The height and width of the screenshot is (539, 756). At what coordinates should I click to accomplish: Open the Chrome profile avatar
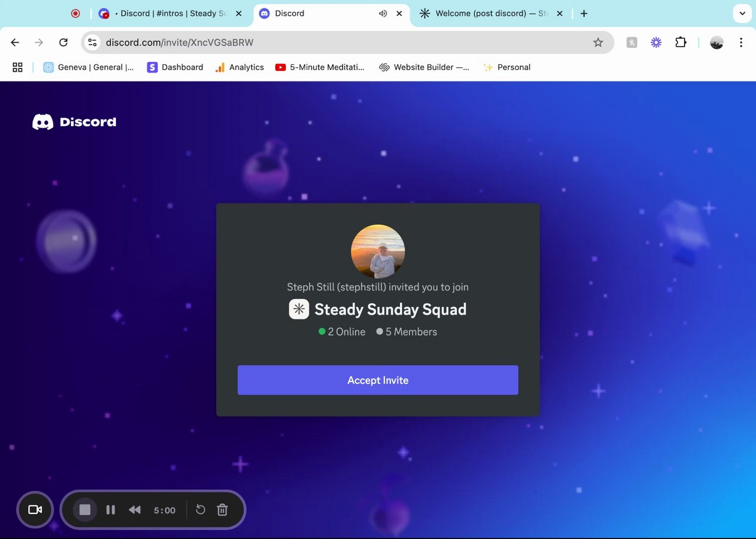tap(716, 43)
